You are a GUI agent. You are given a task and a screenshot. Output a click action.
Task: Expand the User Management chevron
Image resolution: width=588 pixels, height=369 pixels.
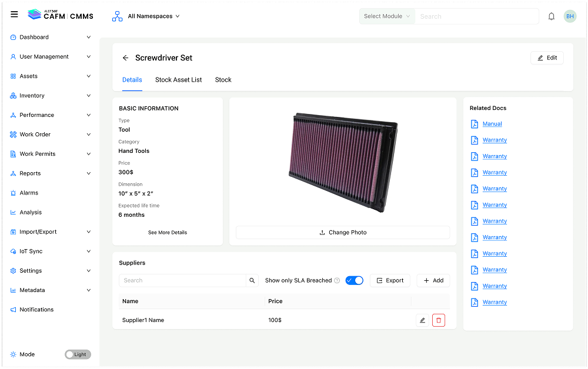89,56
